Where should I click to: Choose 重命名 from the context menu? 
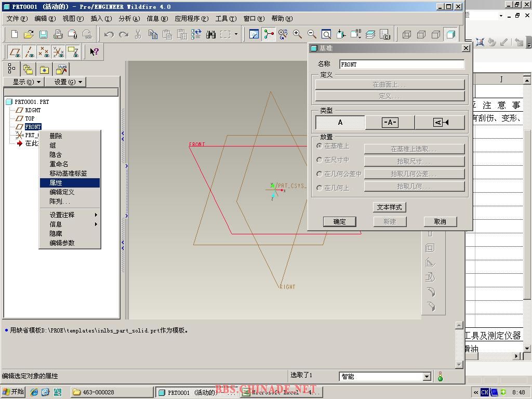point(70,164)
